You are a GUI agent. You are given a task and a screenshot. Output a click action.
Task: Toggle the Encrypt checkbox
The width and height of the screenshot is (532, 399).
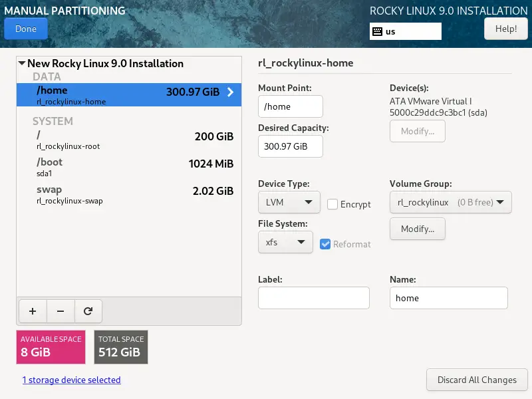coord(332,204)
